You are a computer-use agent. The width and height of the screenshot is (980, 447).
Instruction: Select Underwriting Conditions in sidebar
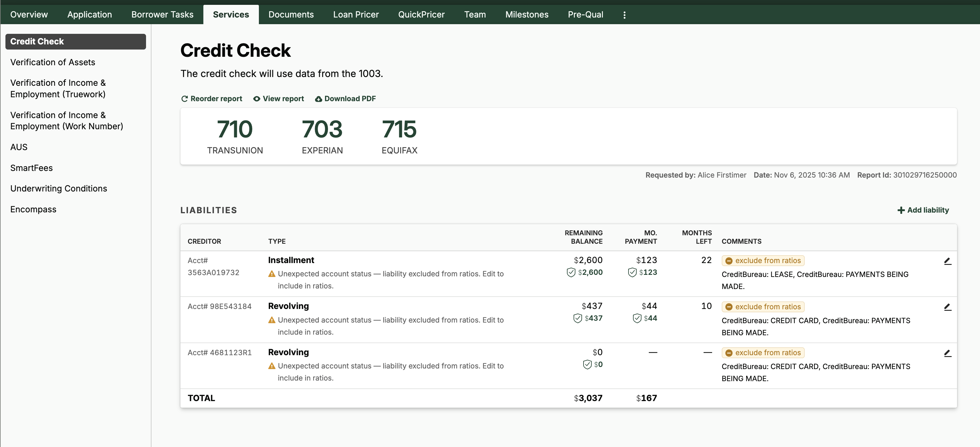point(59,189)
